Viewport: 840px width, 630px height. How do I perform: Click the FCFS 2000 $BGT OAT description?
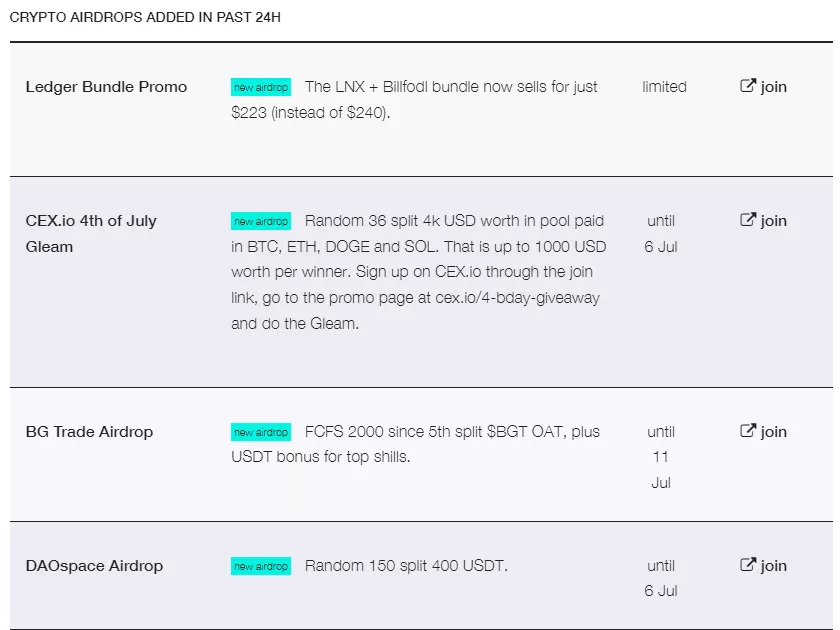[x=452, y=432]
